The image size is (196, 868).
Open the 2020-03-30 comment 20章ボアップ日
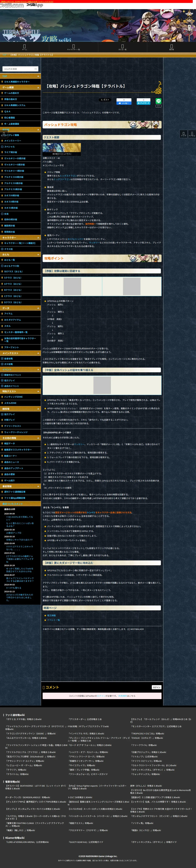14,533
